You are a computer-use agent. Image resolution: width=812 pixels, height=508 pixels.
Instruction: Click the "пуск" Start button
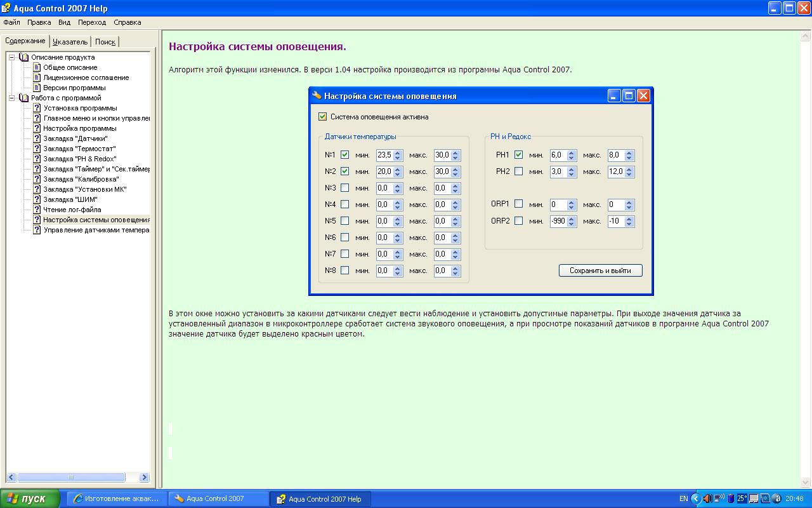(30, 498)
